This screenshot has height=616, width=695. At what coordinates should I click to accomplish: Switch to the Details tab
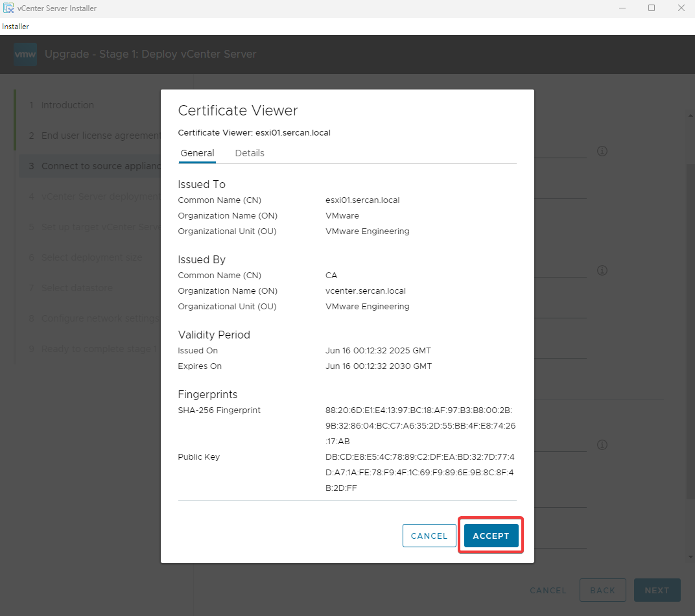click(x=250, y=153)
